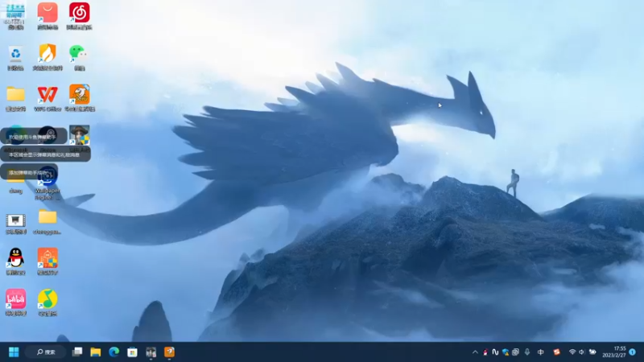Open the Sogou input method tray icon
This screenshot has height=362, width=644.
[x=556, y=352]
